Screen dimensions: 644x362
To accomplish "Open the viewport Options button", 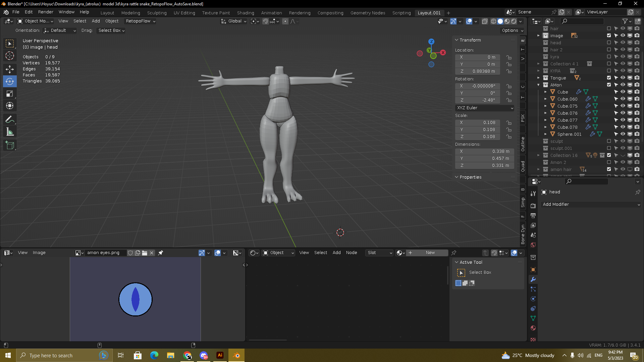I will coord(512,31).
